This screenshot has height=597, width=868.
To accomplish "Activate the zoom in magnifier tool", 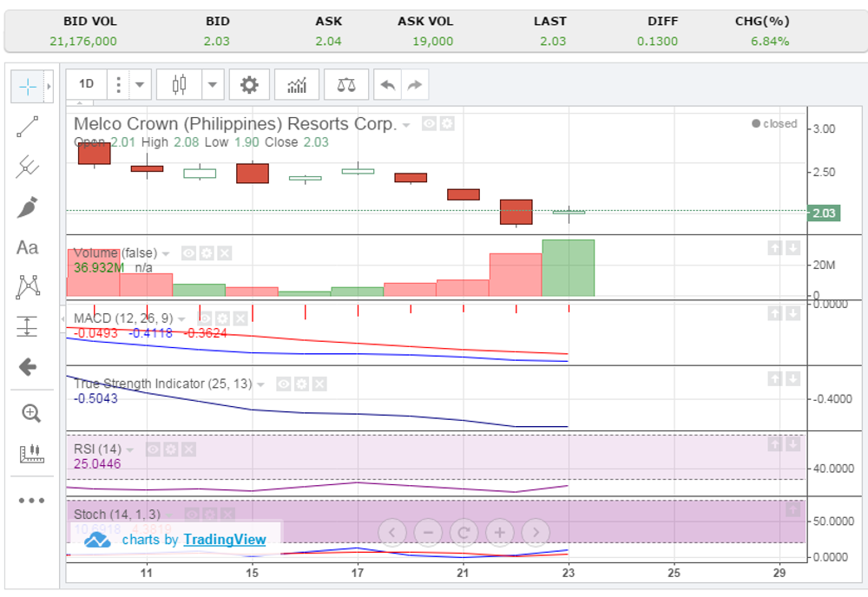I will pyautogui.click(x=30, y=413).
